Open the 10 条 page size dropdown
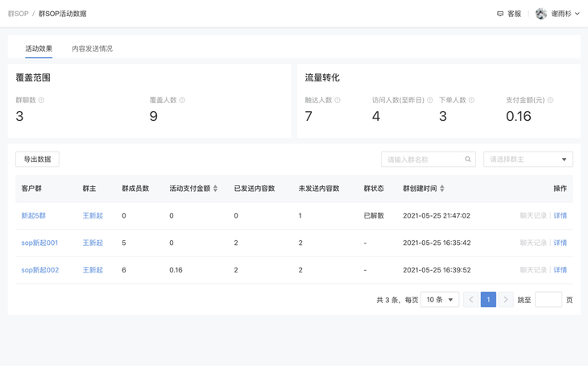Image resolution: width=588 pixels, height=366 pixels. coord(440,300)
